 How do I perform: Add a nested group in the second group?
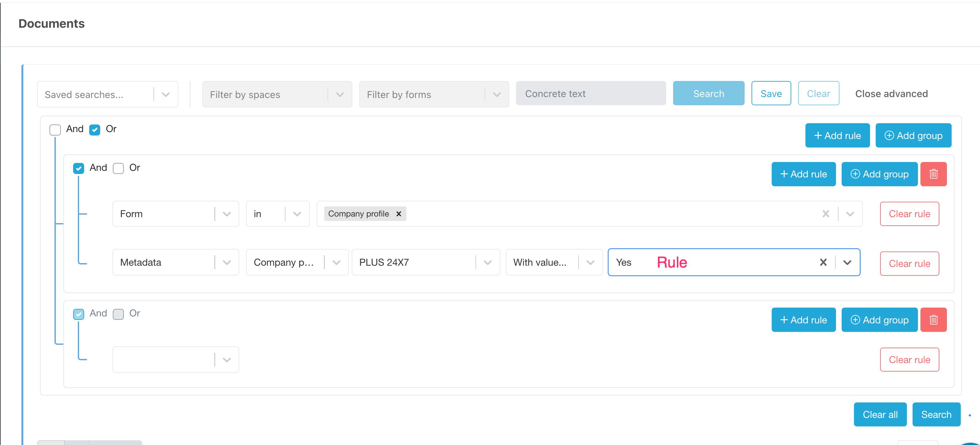pos(879,320)
